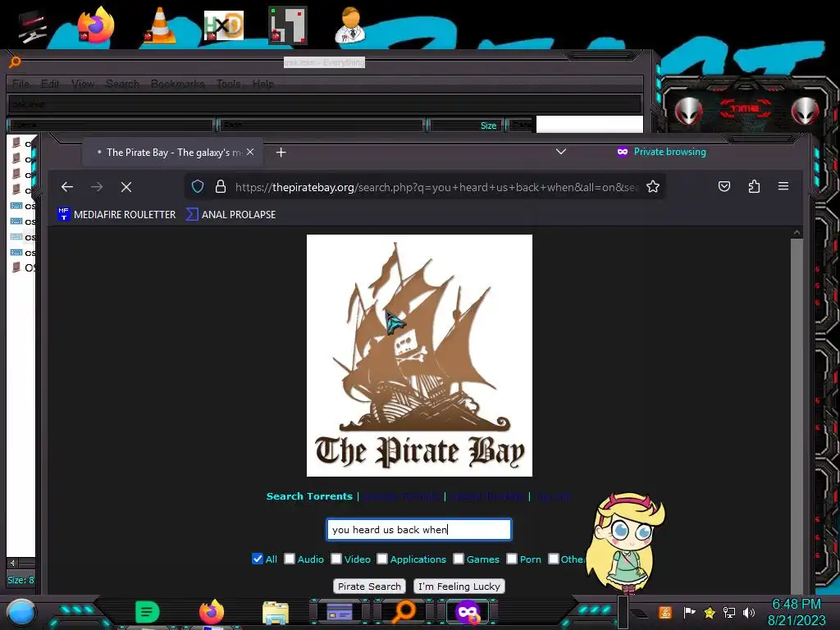Expand the list all tabs chevron

pyautogui.click(x=561, y=152)
